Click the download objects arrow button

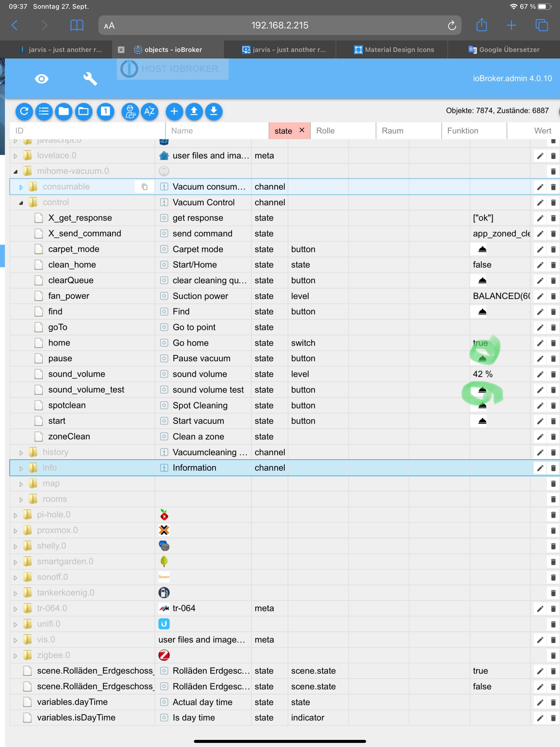214,111
